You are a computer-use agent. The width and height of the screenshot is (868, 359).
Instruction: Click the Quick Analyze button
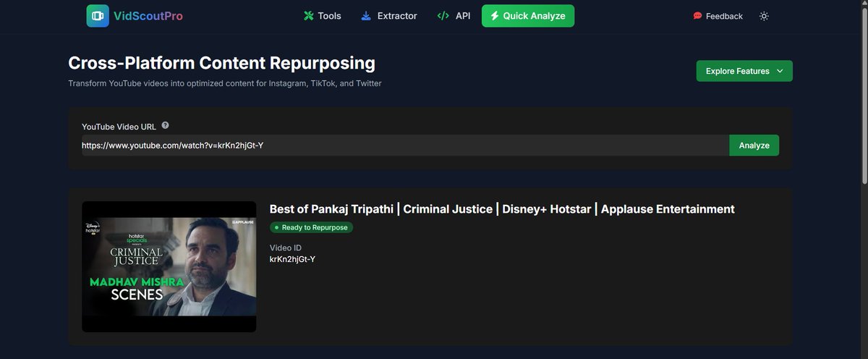tap(528, 16)
